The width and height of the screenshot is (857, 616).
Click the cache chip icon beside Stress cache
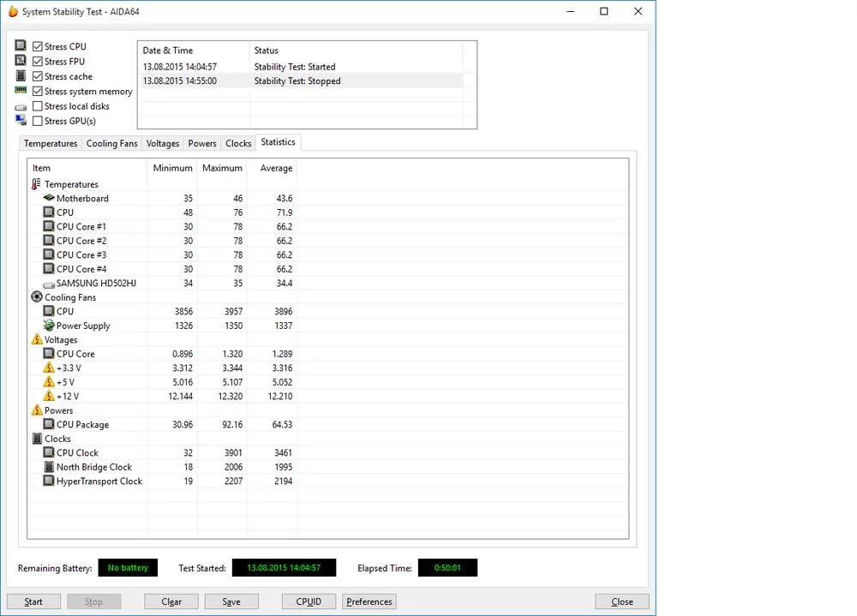21,75
